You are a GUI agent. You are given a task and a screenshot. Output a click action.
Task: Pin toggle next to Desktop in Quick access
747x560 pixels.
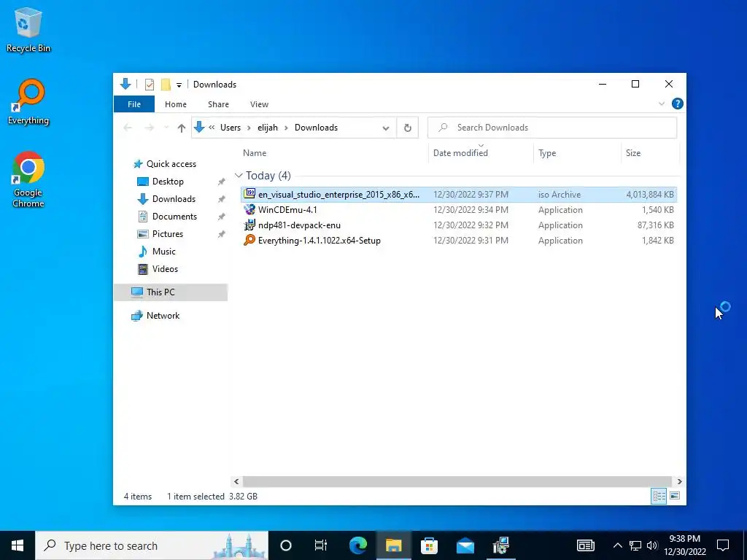click(x=222, y=182)
